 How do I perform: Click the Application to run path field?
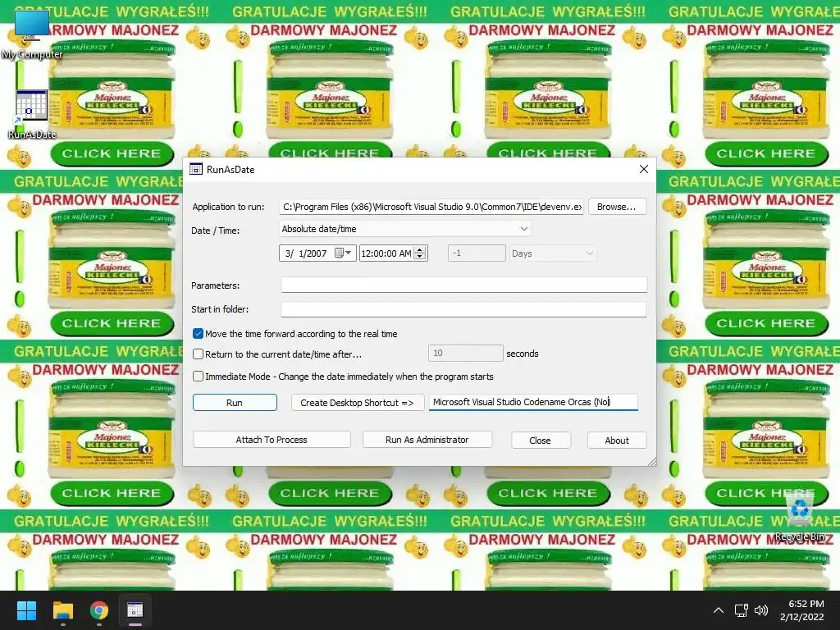431,207
